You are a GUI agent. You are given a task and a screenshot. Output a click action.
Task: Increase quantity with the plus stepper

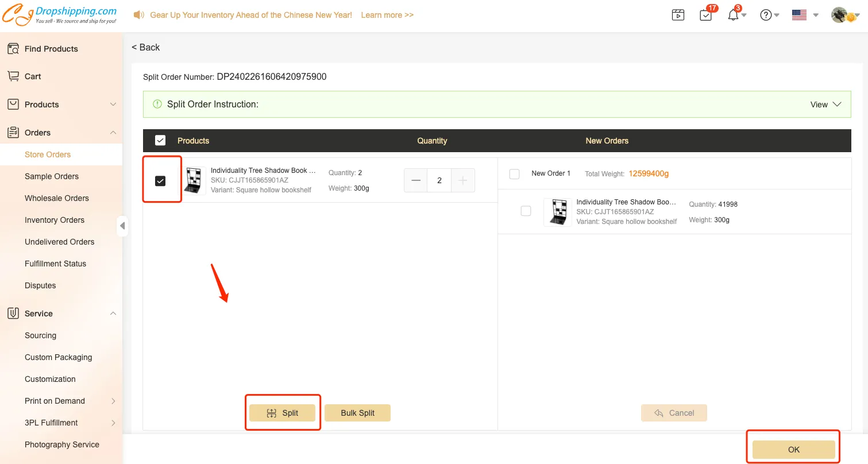pos(463,180)
